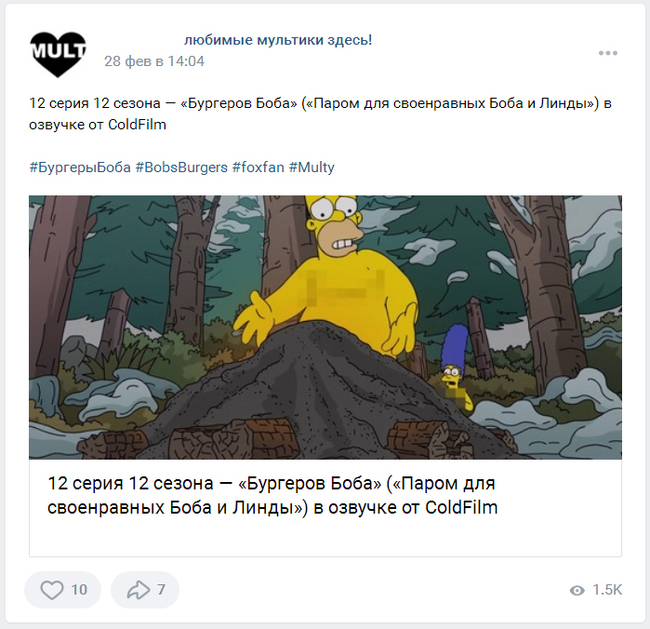Share the post via the arrow icon
The width and height of the screenshot is (650, 629).
pyautogui.click(x=138, y=590)
